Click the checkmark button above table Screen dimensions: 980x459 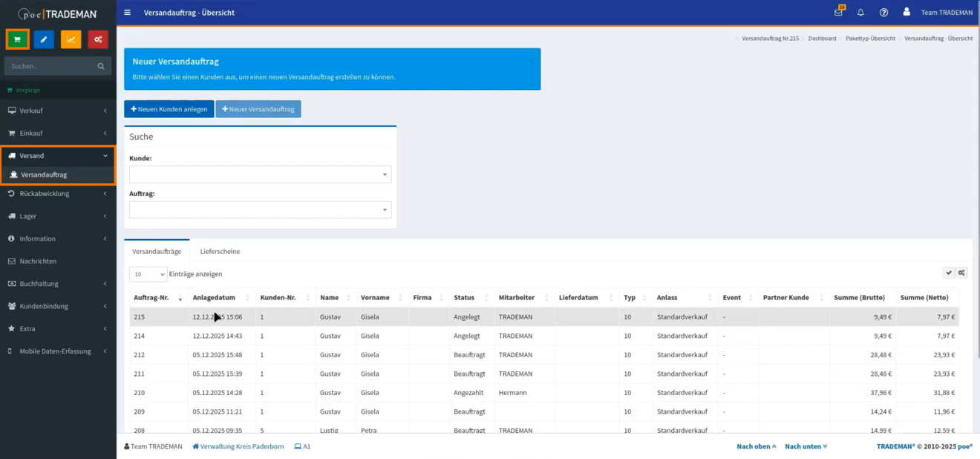949,273
